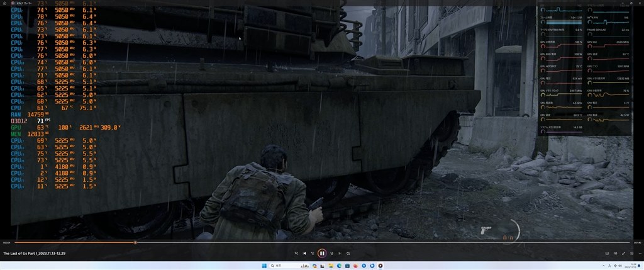Image resolution: width=644 pixels, height=270 pixels.
Task: Toggle repeat mode in Media Player
Action: (348, 253)
